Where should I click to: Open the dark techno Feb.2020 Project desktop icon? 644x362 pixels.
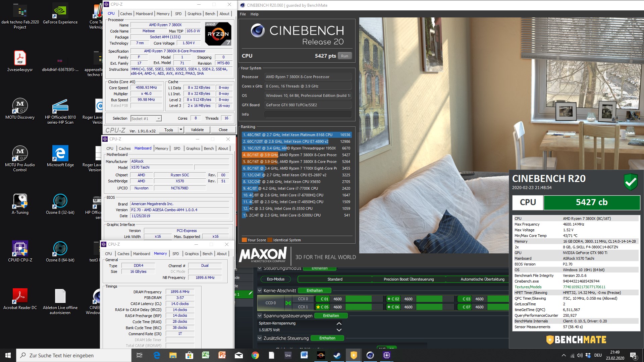coord(20,16)
